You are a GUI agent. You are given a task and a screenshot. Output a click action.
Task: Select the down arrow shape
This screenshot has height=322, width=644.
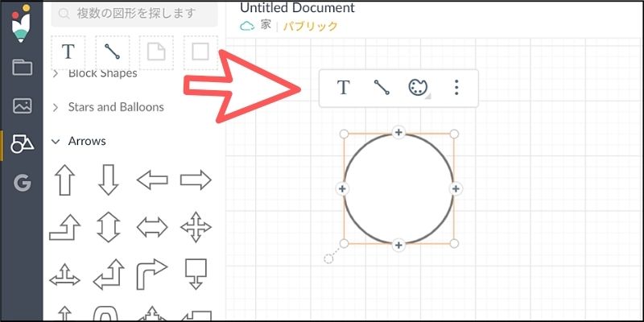109,180
